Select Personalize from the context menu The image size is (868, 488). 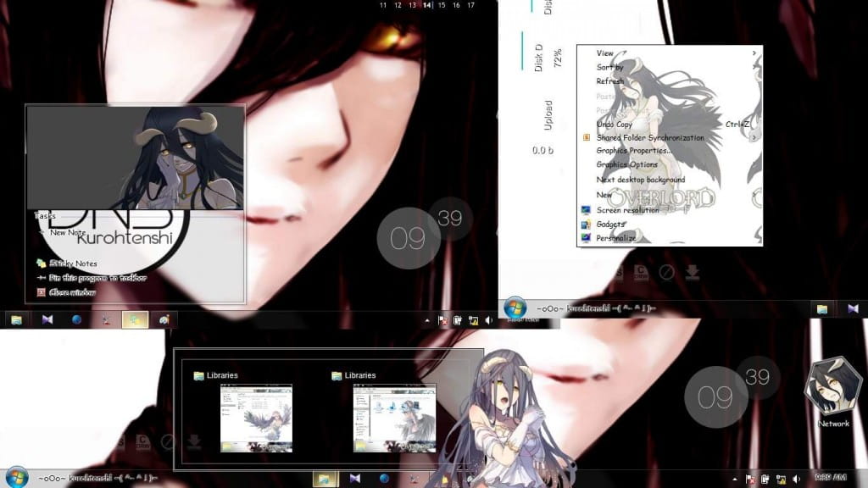point(615,238)
